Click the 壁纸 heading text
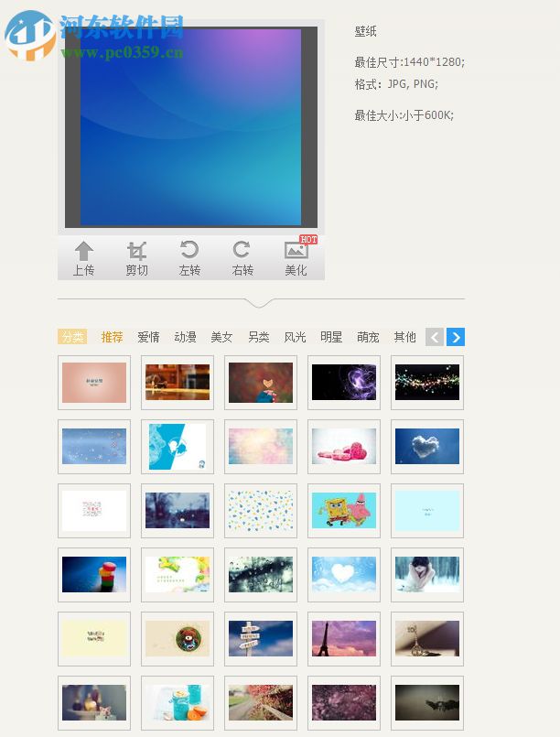 point(365,31)
